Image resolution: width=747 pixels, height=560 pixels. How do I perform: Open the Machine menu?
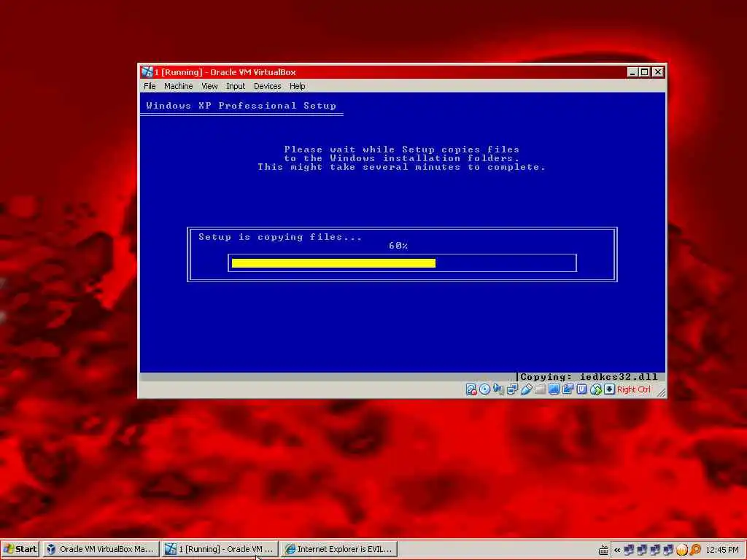[178, 86]
